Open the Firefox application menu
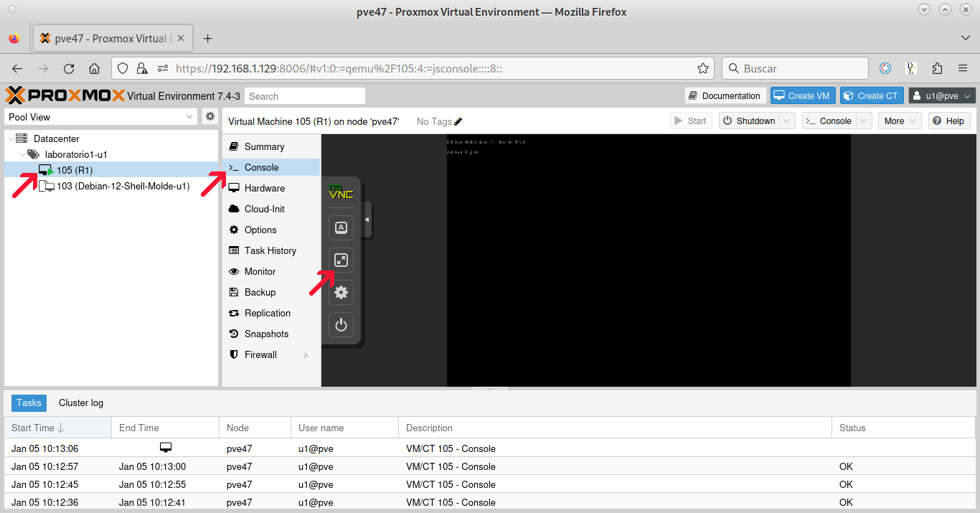980x513 pixels. 963,69
